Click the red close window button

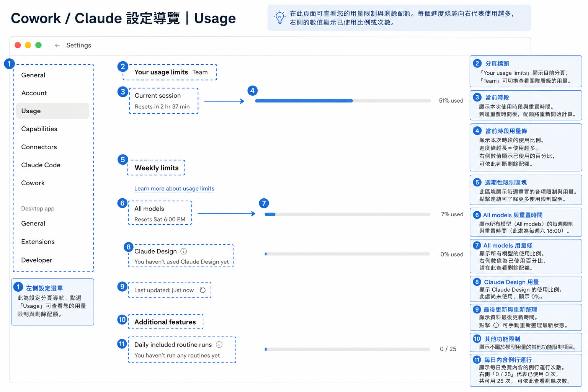pos(18,45)
